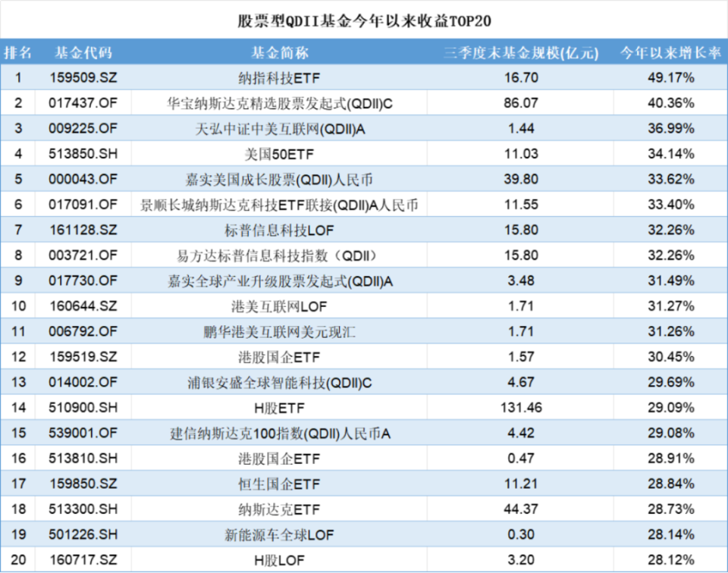
Task: Click the growth rate 33.40%
Action: [671, 205]
